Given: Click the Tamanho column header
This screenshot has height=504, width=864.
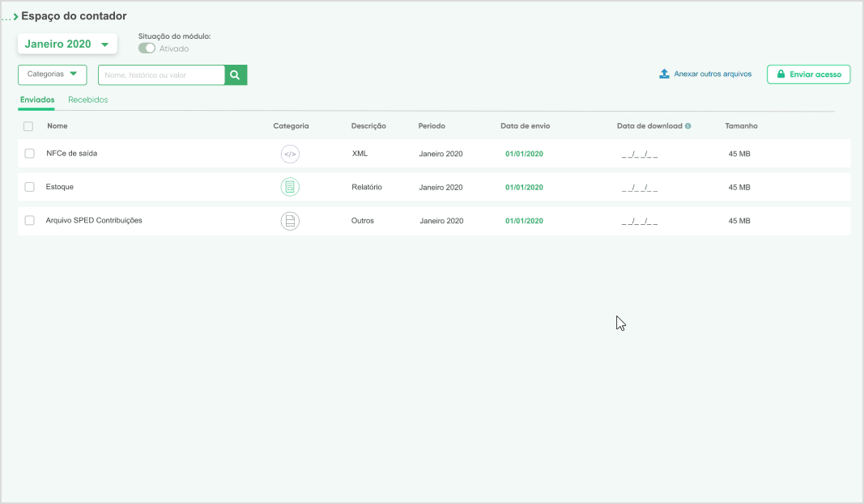Looking at the screenshot, I should click(x=741, y=126).
